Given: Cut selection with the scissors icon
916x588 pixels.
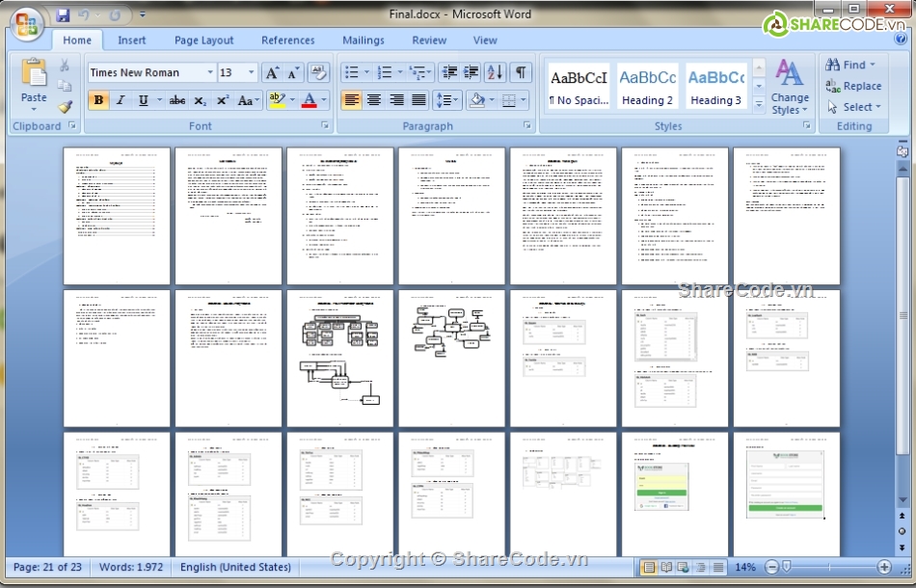Looking at the screenshot, I should [x=65, y=65].
